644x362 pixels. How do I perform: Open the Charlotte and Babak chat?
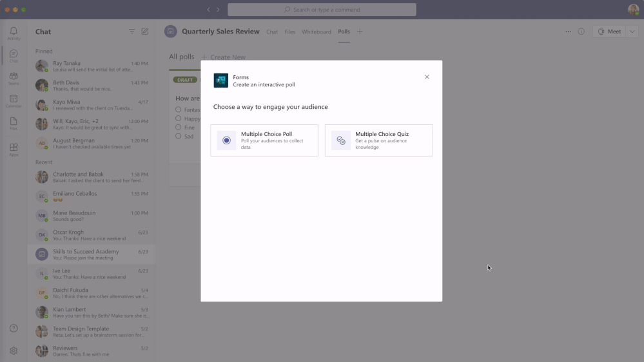[92, 177]
